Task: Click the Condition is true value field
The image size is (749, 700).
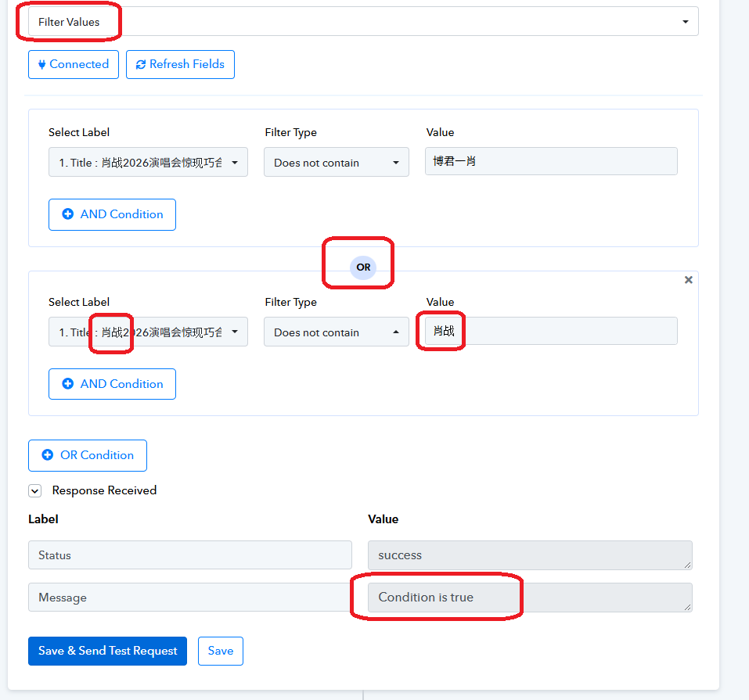Action: click(x=530, y=598)
